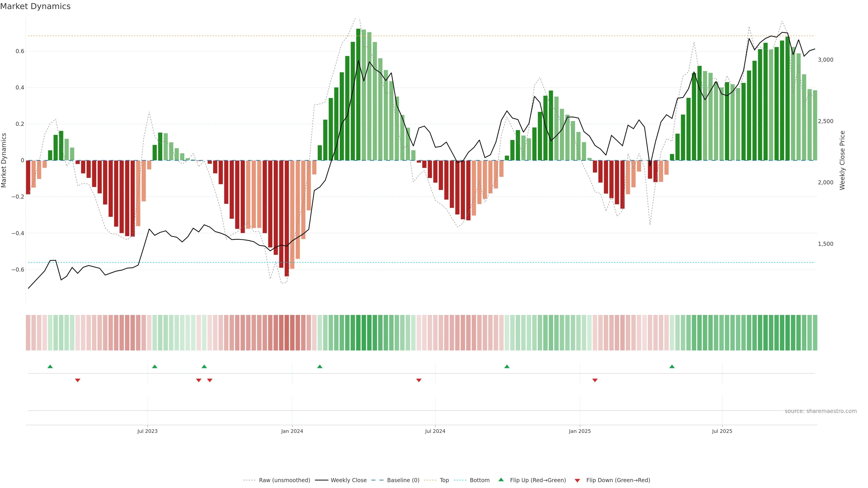The width and height of the screenshot is (868, 488).
Task: Click the flip-up triangle just after Jul 2023
Action: coord(155,366)
